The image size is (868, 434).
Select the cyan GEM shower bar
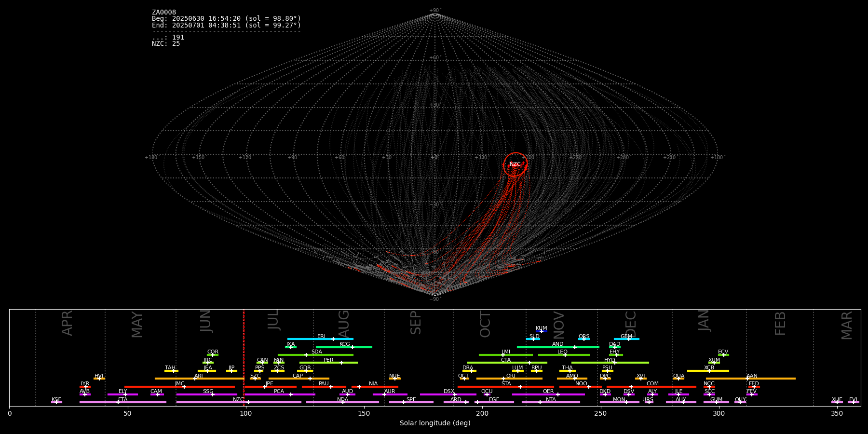(x=626, y=339)
